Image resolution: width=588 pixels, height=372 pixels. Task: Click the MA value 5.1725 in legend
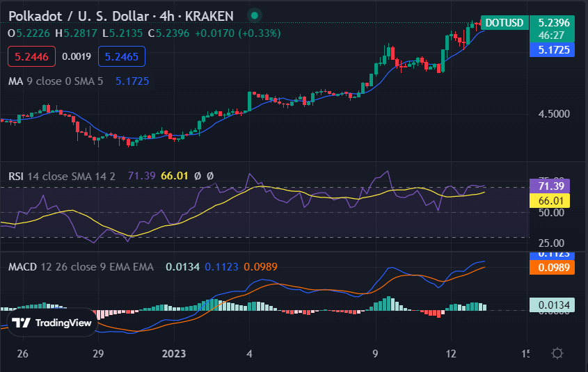pos(132,81)
